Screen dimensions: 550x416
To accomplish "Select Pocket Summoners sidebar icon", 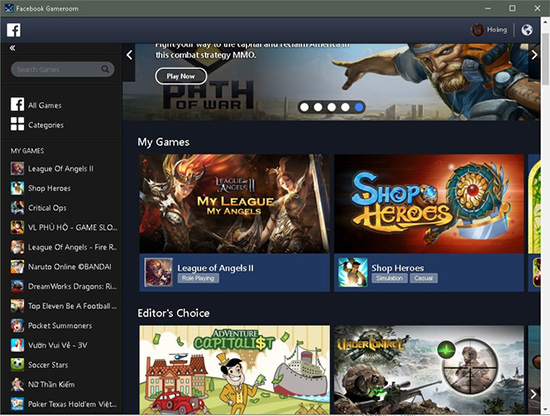I will (x=17, y=326).
